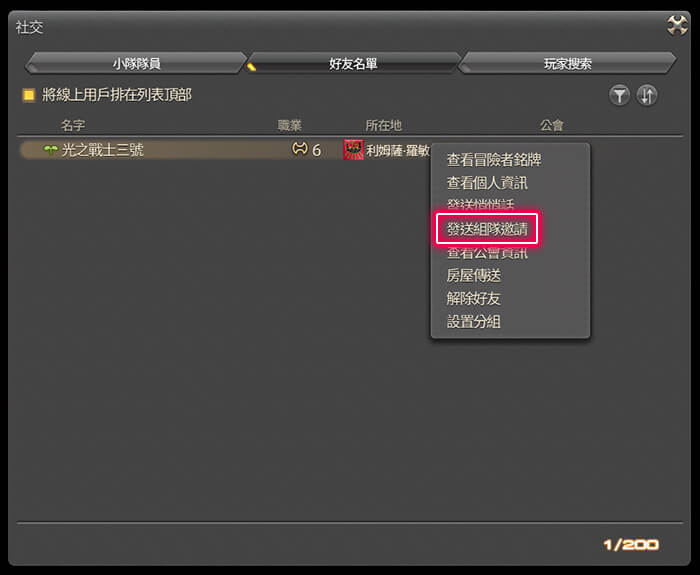Click the sort order arrows icon
Screen dimensions: 700x575
click(x=647, y=95)
